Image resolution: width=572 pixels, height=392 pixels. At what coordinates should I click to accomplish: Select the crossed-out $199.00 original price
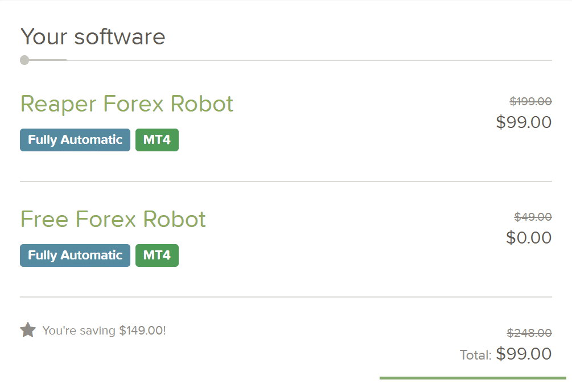click(530, 101)
